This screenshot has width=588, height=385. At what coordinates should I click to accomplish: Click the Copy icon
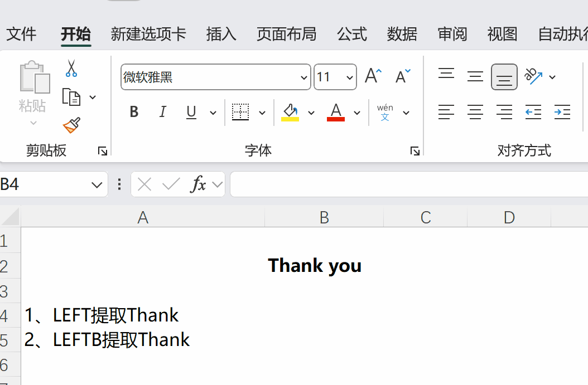coord(71,98)
